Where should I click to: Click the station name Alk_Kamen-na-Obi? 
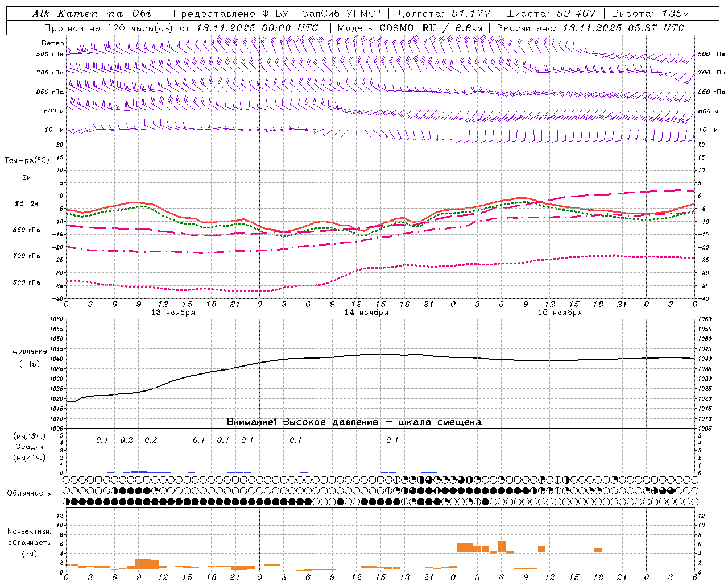(92, 14)
